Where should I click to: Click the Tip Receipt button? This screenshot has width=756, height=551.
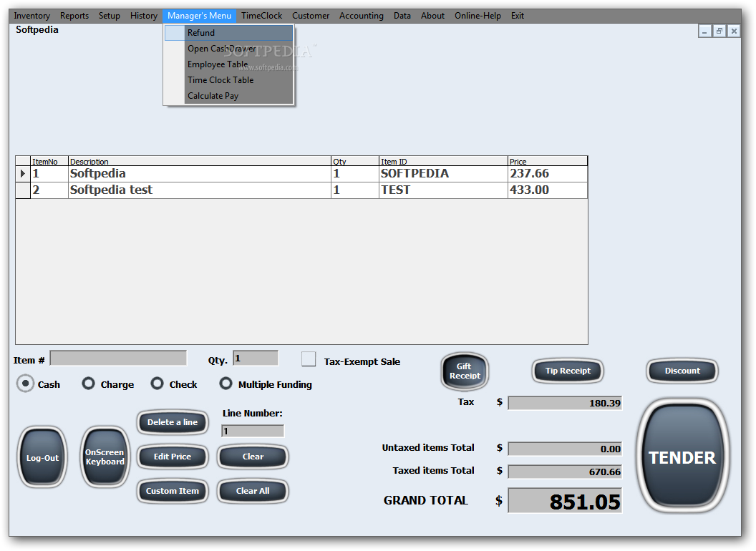[x=568, y=371]
